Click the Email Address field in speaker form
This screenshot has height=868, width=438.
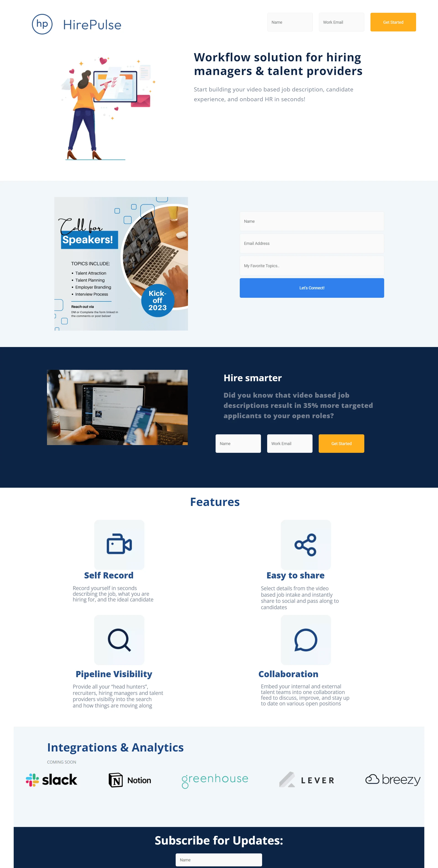(312, 243)
